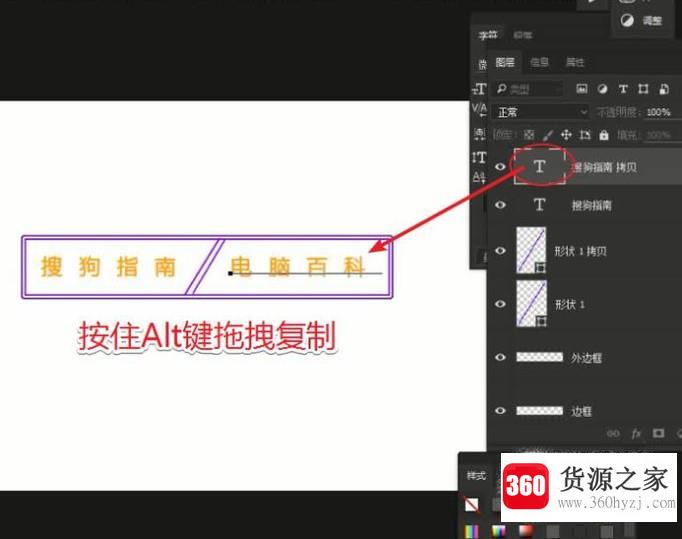This screenshot has height=539, width=682.
Task: Select layer name 外边框
Action: (586, 358)
